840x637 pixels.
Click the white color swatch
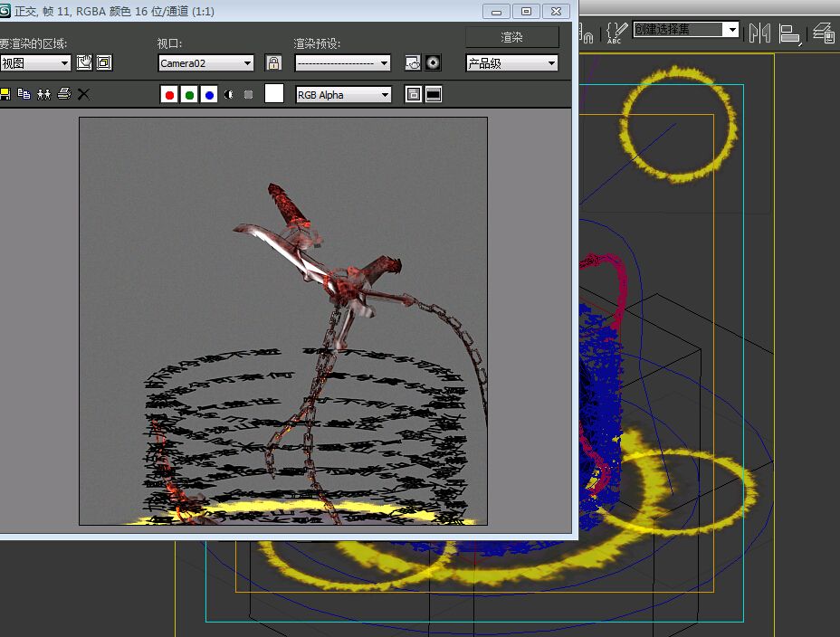pyautogui.click(x=273, y=94)
